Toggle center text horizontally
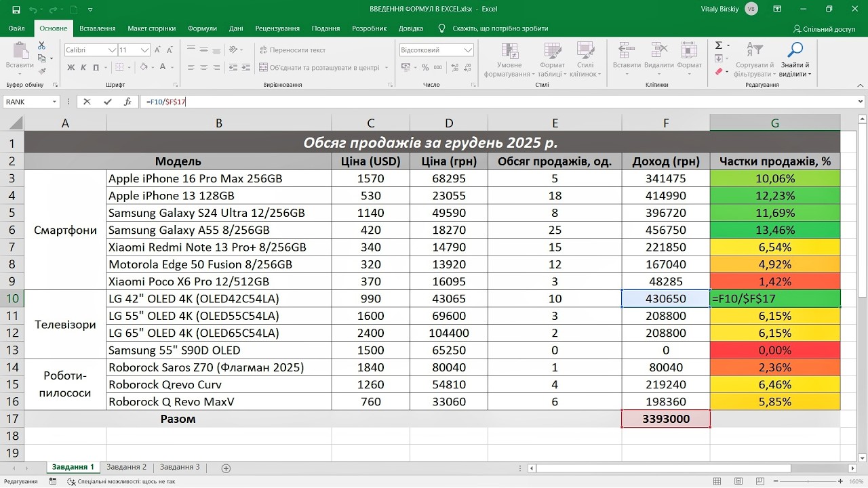The height and width of the screenshot is (488, 868). [204, 67]
